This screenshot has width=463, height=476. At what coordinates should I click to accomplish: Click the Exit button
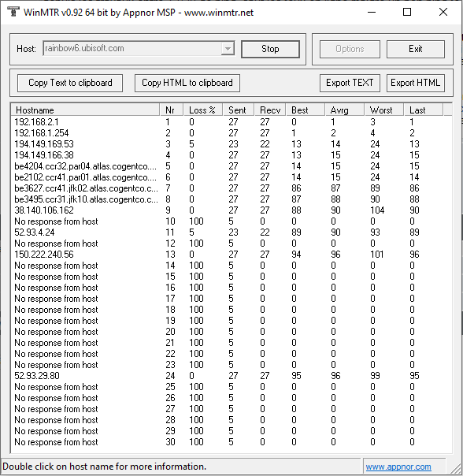pos(416,49)
